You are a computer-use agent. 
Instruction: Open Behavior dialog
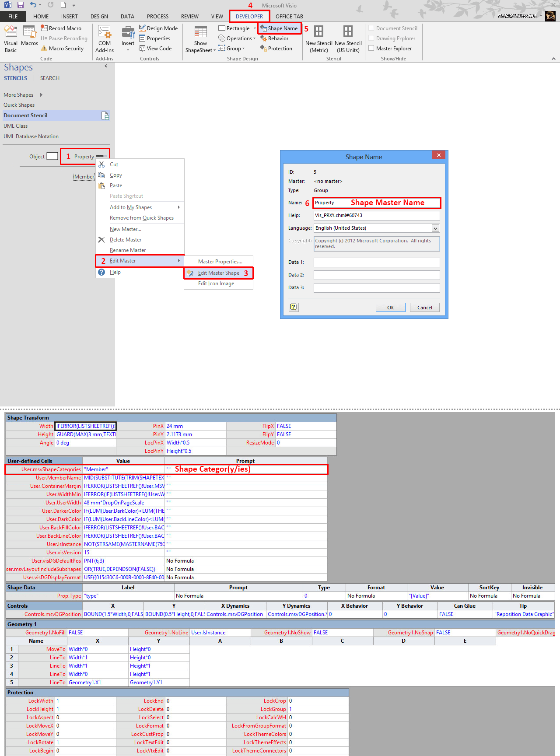tap(274, 38)
